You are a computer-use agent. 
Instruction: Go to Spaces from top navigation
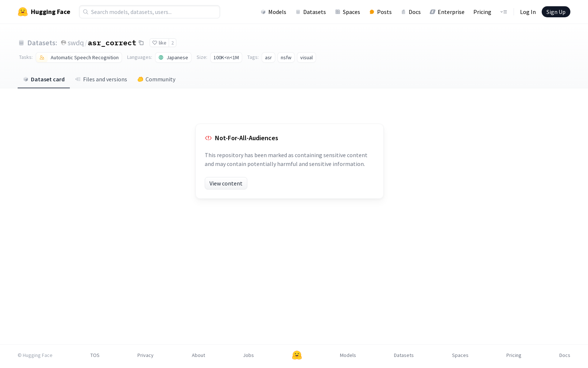(x=348, y=12)
